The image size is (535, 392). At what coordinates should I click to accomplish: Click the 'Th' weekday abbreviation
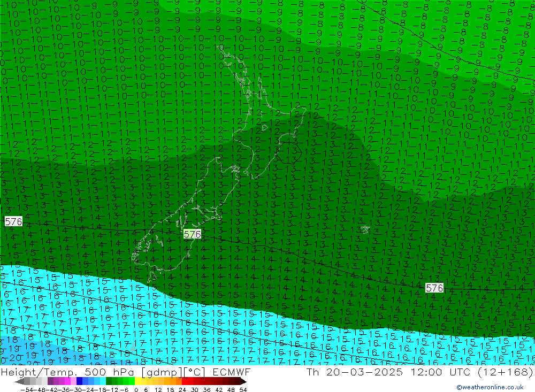[x=312, y=372]
